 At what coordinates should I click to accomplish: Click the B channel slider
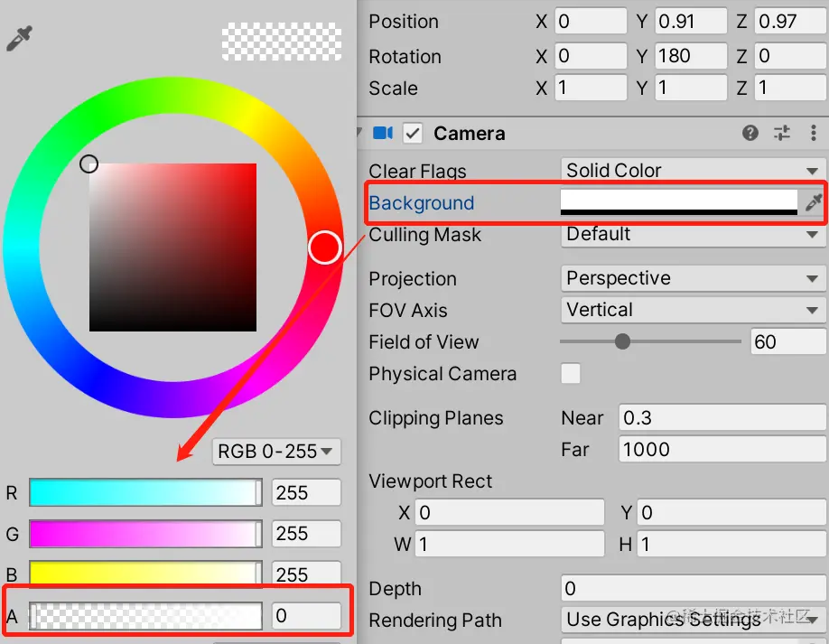pos(145,574)
